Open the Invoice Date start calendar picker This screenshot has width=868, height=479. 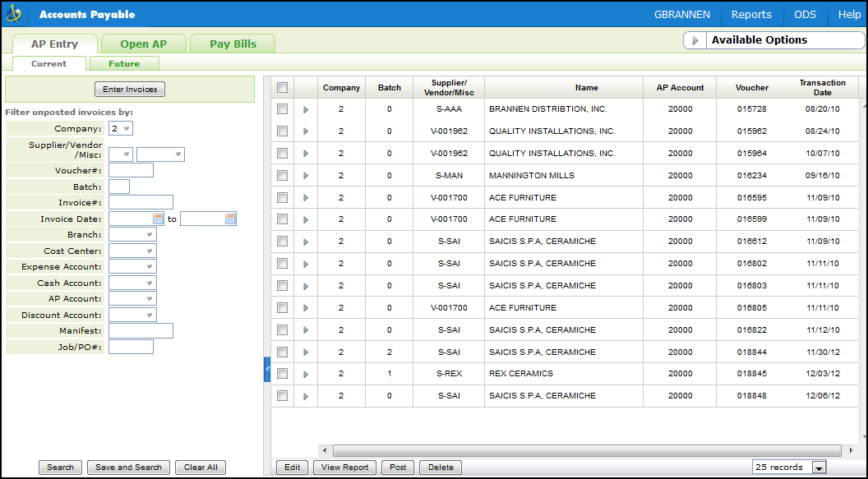(x=159, y=219)
